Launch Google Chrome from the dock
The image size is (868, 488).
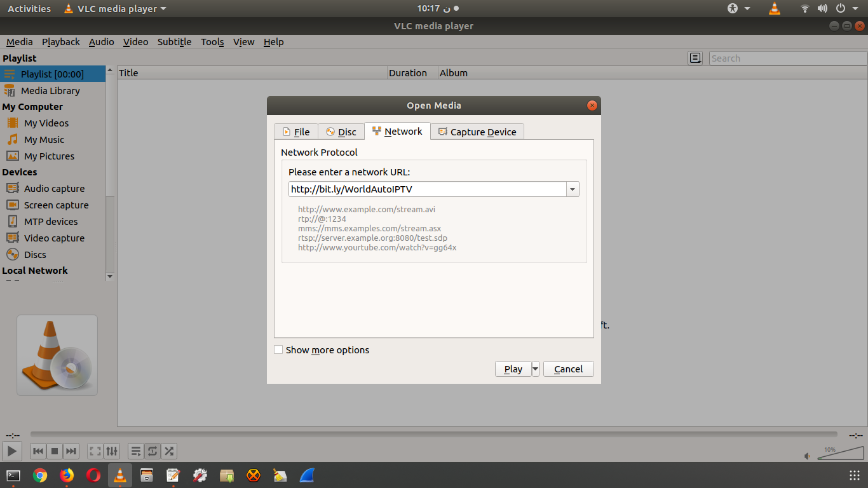(x=40, y=475)
